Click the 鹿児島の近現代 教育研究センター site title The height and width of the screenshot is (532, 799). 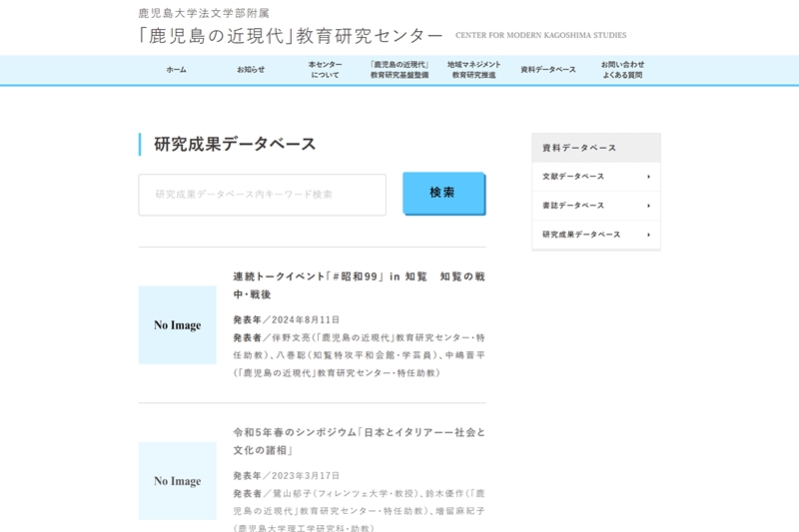coord(291,35)
